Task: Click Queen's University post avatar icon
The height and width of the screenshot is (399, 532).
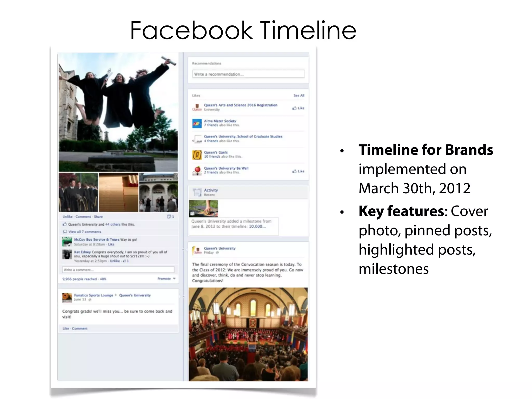Action: [x=197, y=250]
